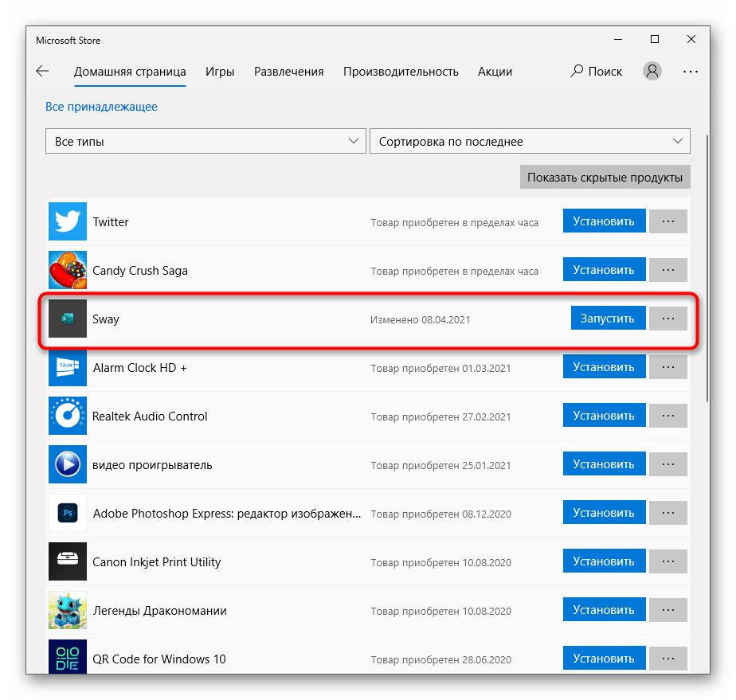Install Twitter with Установить button
The height and width of the screenshot is (700, 736).
coord(604,221)
